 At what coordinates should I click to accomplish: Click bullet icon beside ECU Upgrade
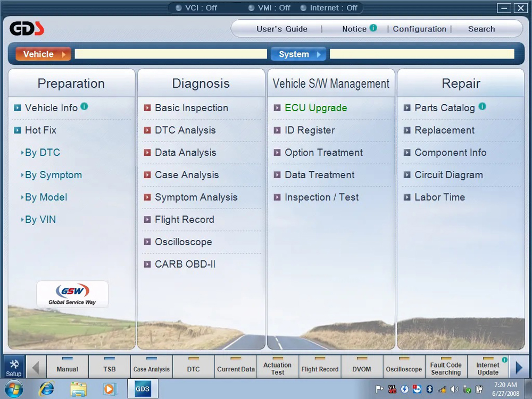[277, 108]
